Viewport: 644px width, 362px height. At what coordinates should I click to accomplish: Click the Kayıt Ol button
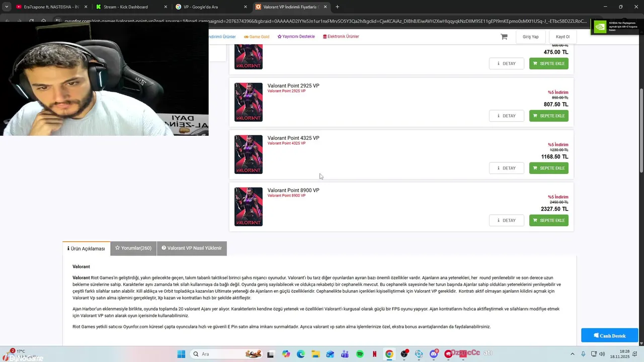coord(562,37)
